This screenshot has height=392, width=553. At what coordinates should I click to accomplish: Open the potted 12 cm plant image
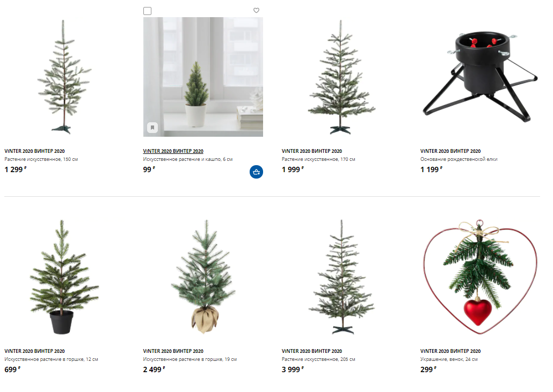click(64, 277)
